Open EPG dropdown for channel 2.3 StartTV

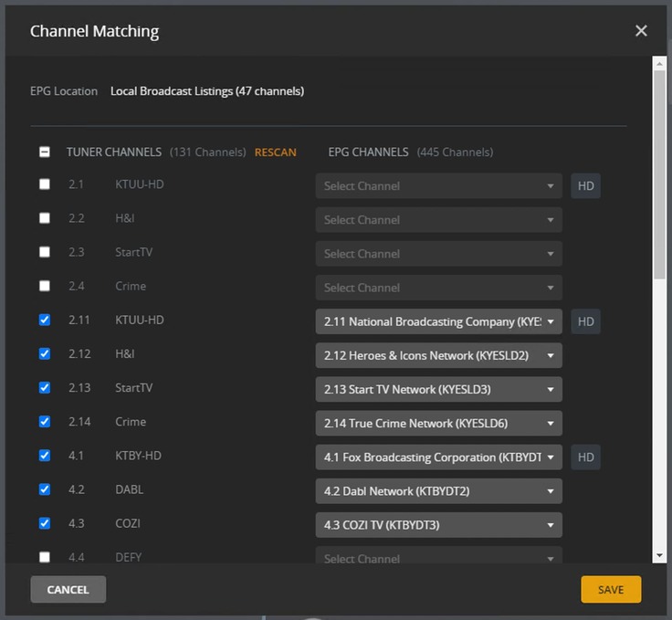click(438, 254)
